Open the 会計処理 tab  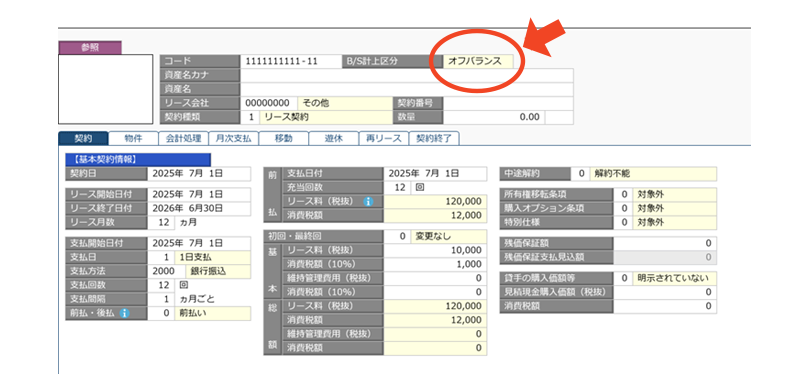click(183, 138)
